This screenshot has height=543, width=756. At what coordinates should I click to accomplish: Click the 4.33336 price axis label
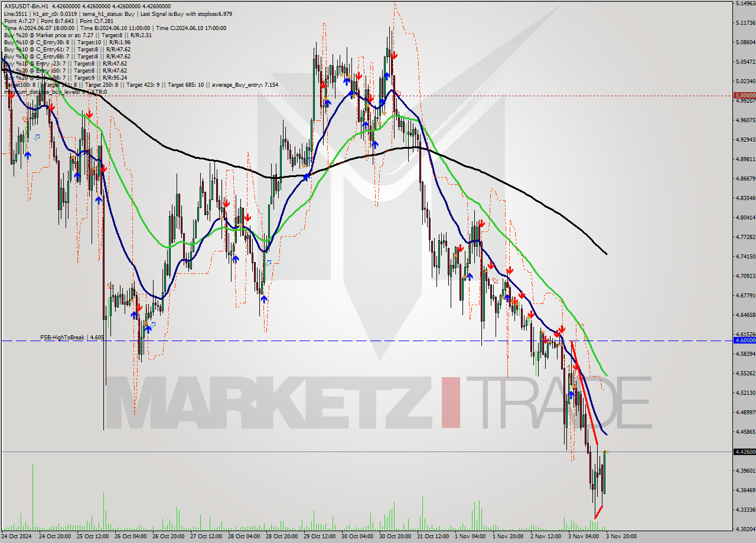pos(745,510)
